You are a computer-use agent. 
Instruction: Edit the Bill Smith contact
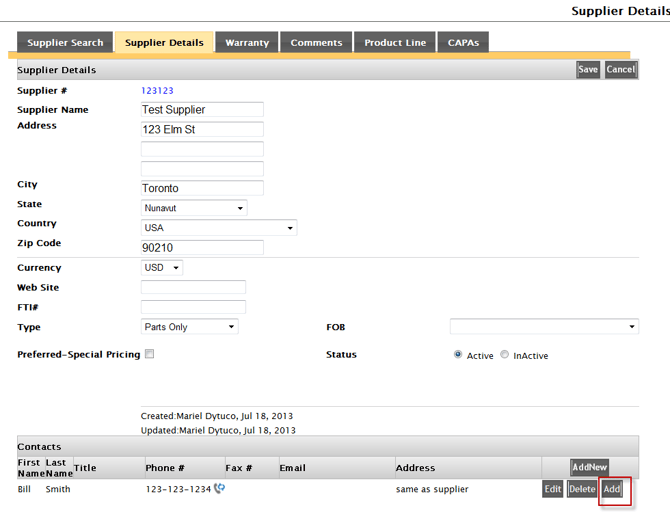[x=552, y=489]
